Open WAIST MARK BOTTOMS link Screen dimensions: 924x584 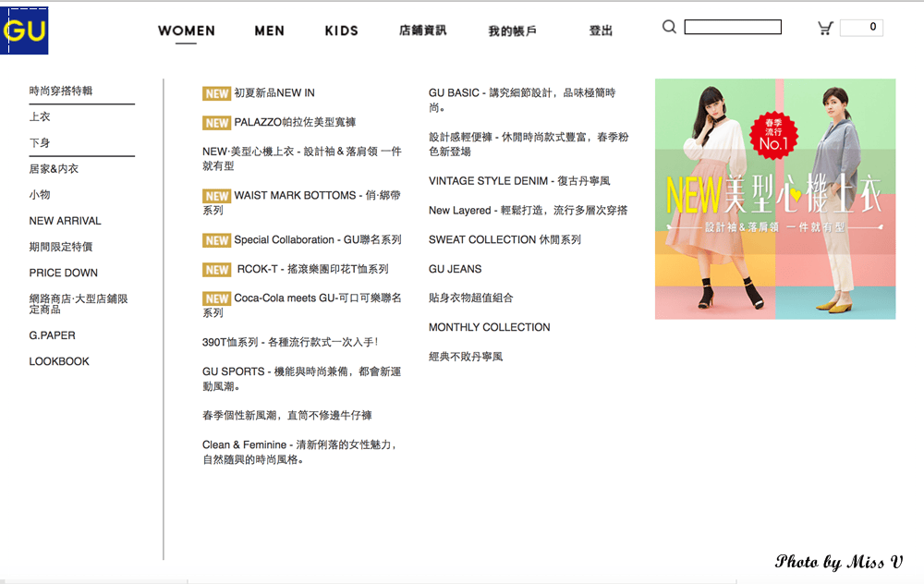[302, 202]
